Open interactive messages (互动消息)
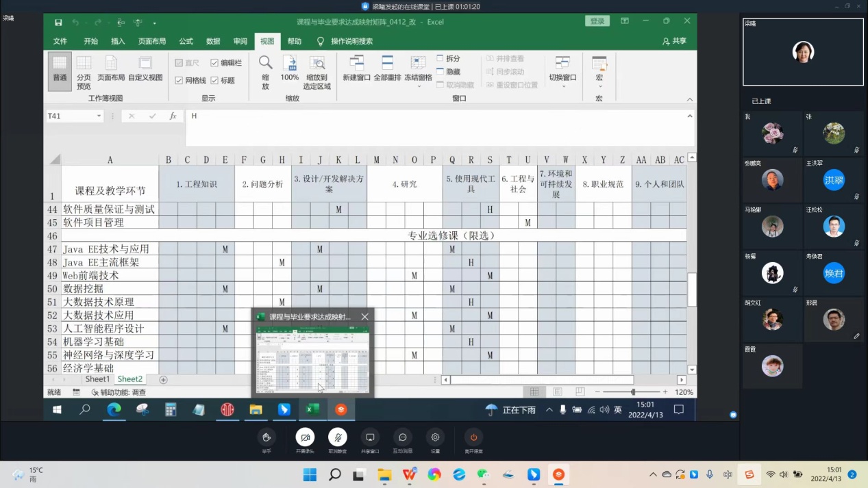The width and height of the screenshot is (868, 488). (x=402, y=437)
